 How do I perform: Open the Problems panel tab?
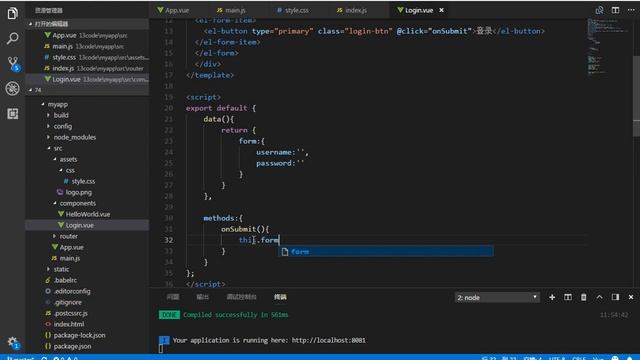(173, 297)
